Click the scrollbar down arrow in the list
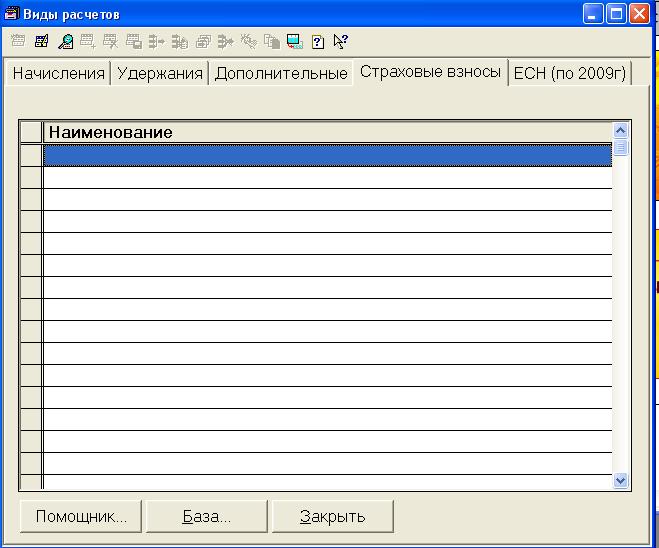 620,481
